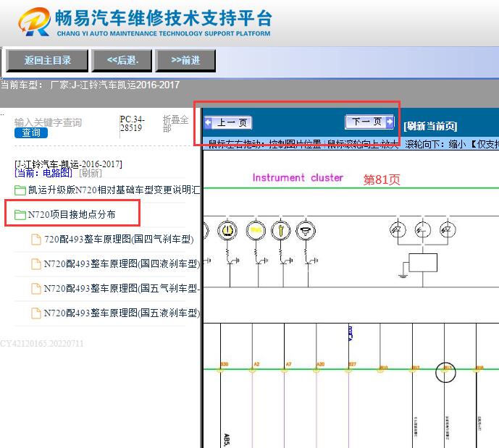499x448 pixels.
Task: Open next page with 下一页 button
Action: 369,122
